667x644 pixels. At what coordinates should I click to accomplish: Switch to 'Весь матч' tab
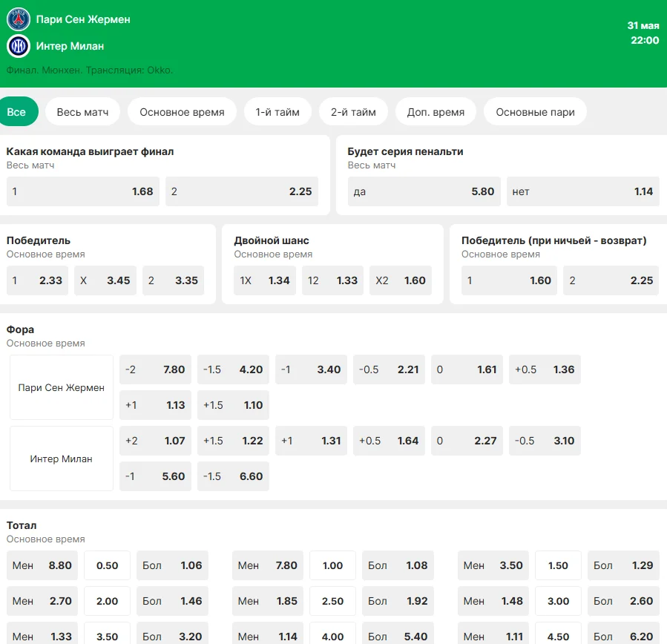point(82,112)
